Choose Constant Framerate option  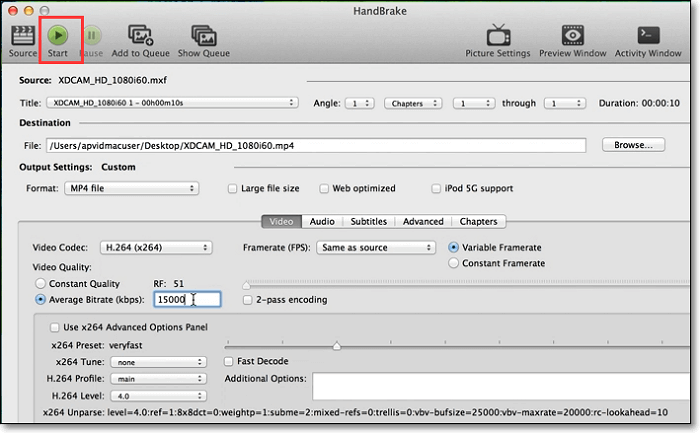(455, 263)
